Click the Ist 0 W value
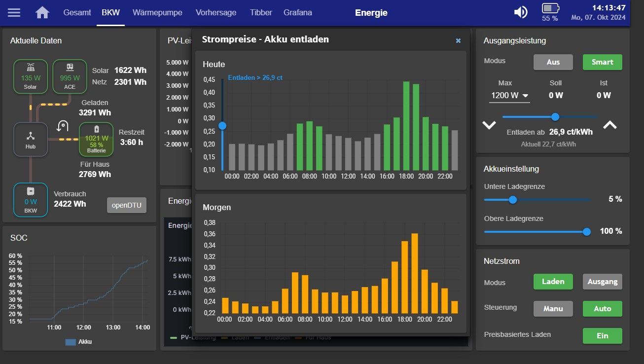Viewport: 644px width, 364px height. click(x=604, y=95)
